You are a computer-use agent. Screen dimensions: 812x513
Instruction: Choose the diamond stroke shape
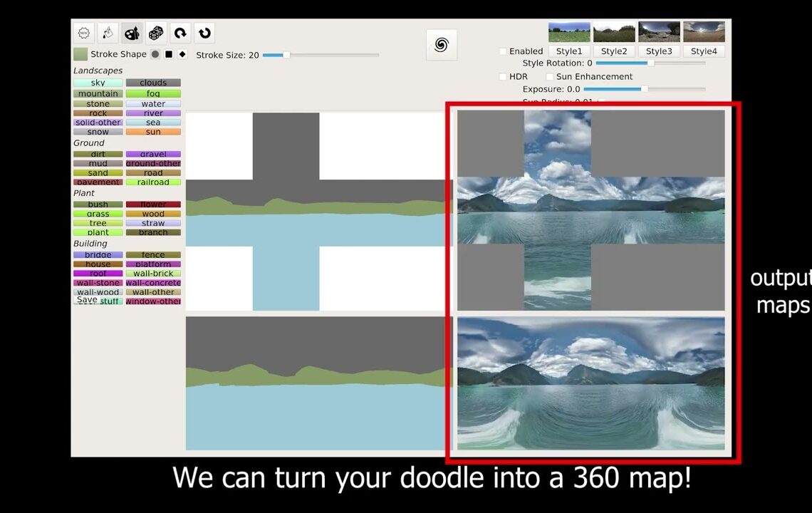(182, 54)
